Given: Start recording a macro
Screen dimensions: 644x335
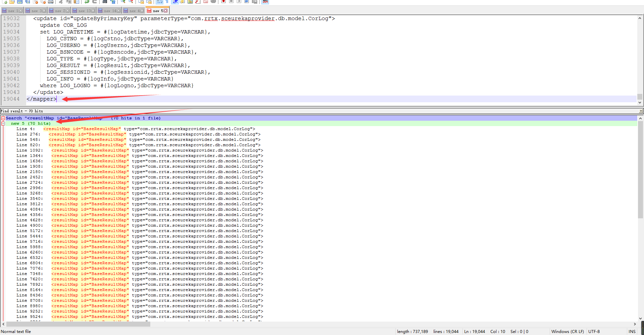Looking at the screenshot, I should [x=223, y=2].
